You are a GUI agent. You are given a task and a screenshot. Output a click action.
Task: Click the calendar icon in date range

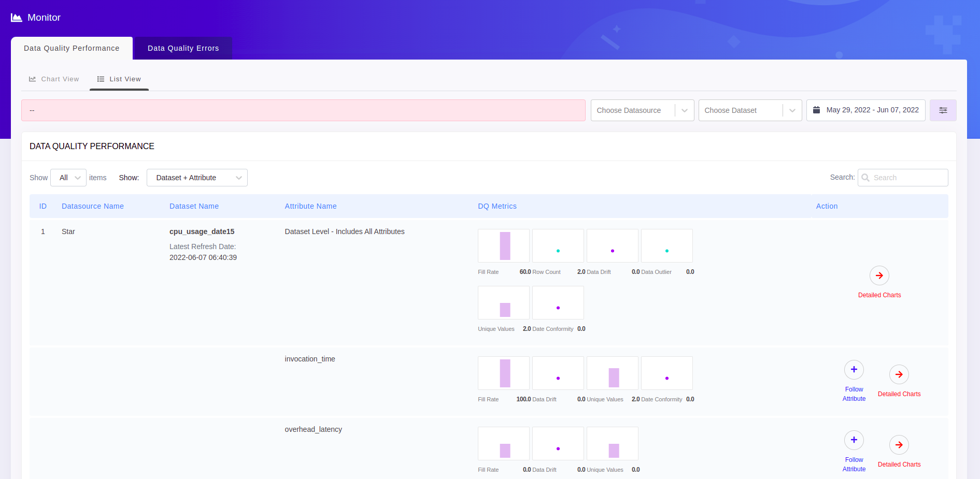click(816, 110)
